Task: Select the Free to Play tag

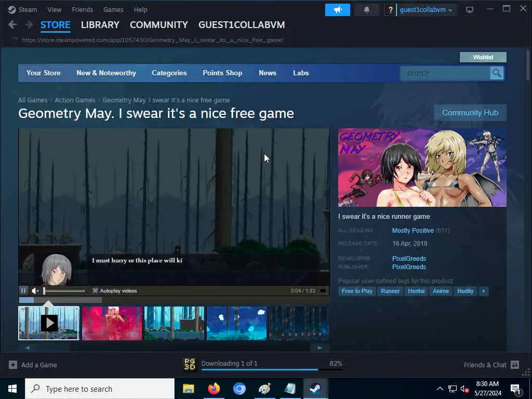Action: [x=357, y=291]
